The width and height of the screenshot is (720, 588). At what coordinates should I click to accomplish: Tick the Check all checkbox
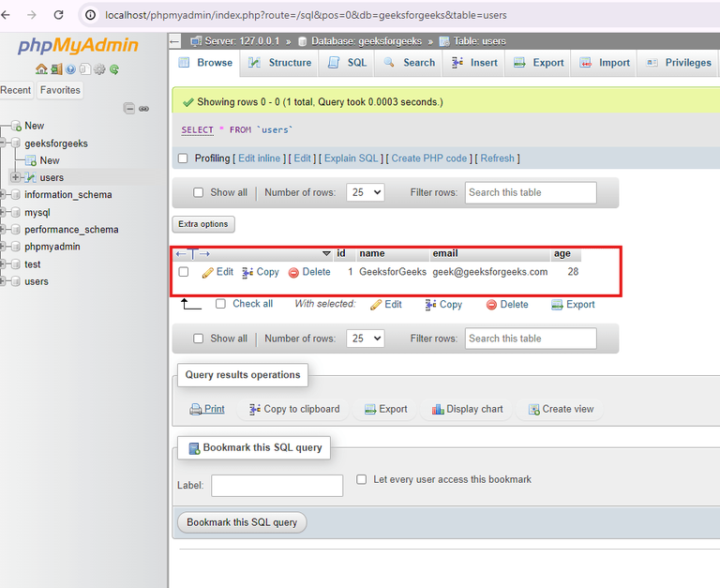tap(221, 304)
